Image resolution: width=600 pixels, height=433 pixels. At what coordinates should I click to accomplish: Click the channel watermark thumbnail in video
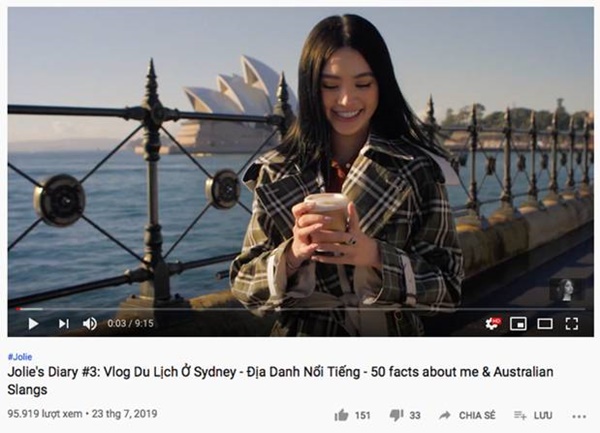[566, 290]
